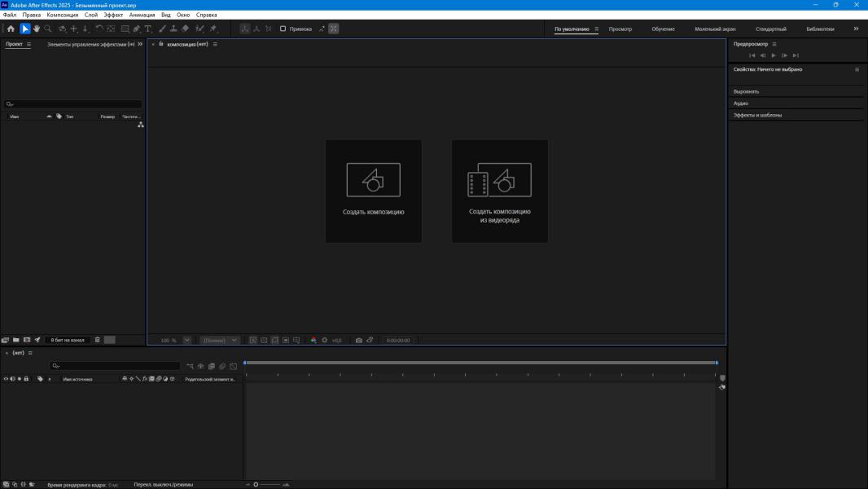Viewport: 868px width, 489px height.
Task: Open the Эффект menu
Action: pos(113,15)
